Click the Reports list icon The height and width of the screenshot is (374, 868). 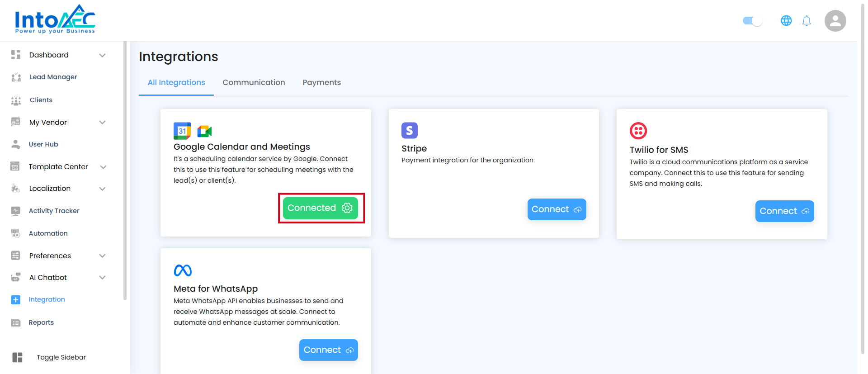point(16,322)
